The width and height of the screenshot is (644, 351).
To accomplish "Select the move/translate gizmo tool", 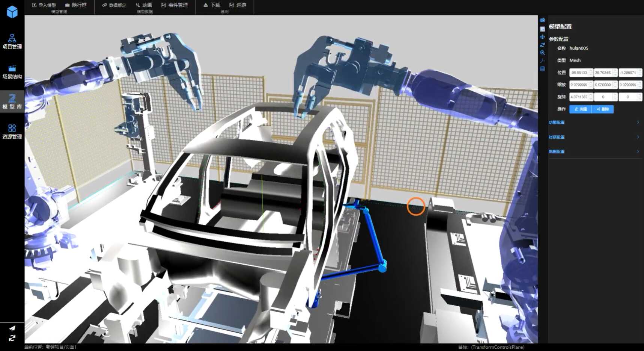I will [542, 37].
